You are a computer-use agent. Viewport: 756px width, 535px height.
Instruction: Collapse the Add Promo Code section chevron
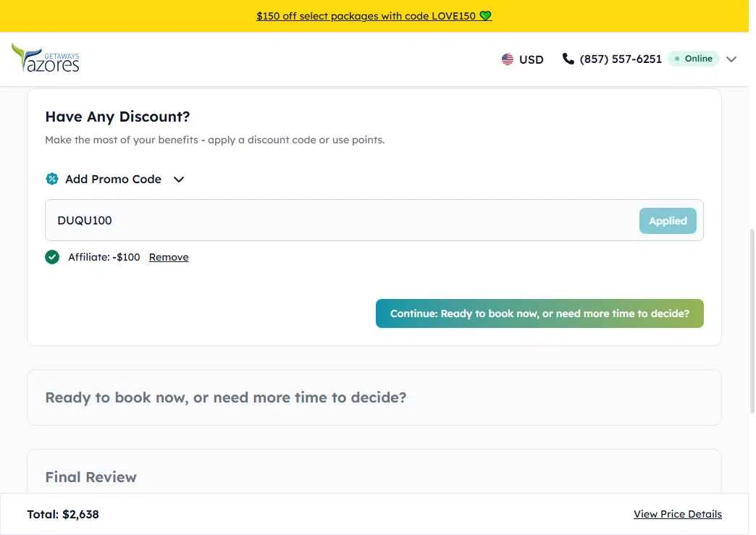click(179, 180)
